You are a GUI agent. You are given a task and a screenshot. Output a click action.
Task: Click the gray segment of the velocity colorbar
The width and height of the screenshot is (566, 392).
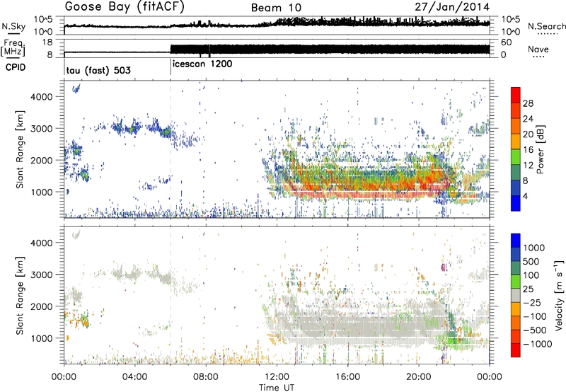pyautogui.click(x=516, y=295)
